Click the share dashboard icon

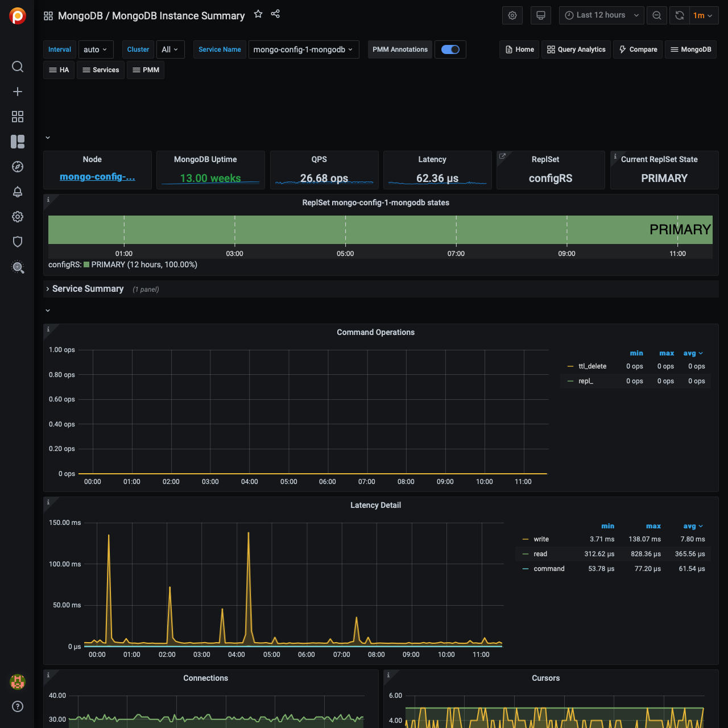click(x=275, y=14)
